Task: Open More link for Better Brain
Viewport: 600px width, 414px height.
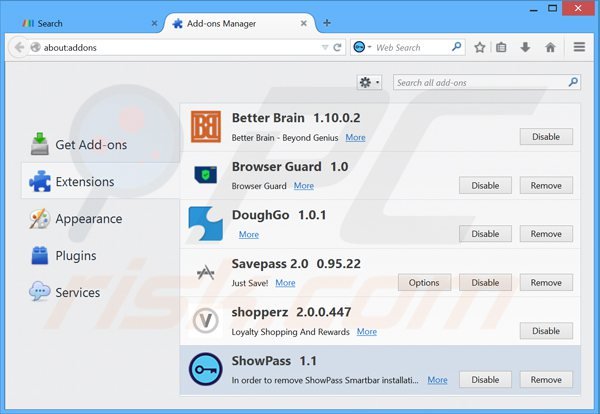Action: click(355, 137)
